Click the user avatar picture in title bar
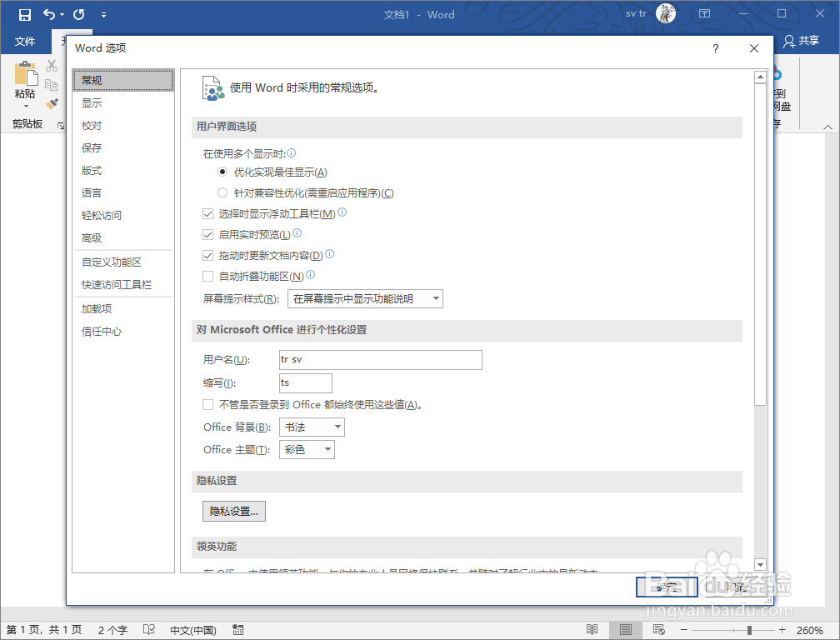This screenshot has height=640, width=840. 665,13
